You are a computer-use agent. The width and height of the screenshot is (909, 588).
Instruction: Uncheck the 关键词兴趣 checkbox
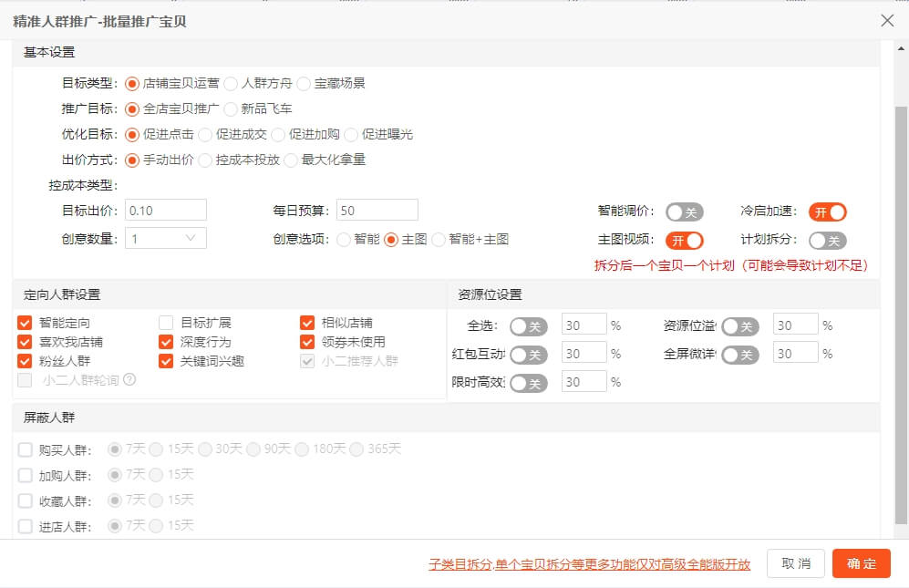coord(166,361)
